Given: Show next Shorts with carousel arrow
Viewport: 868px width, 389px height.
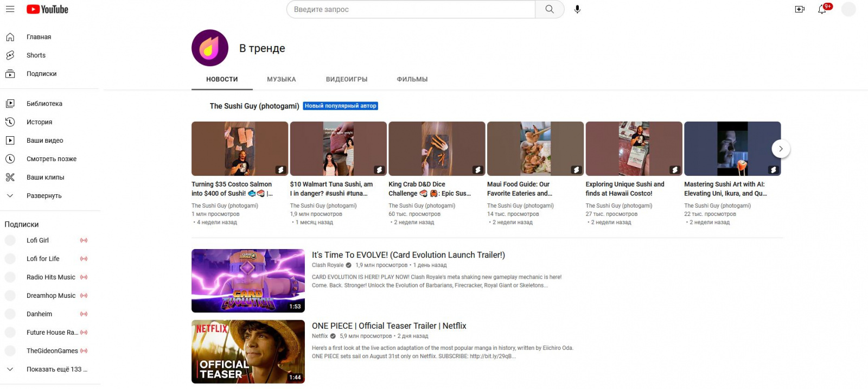Looking at the screenshot, I should click(x=781, y=149).
